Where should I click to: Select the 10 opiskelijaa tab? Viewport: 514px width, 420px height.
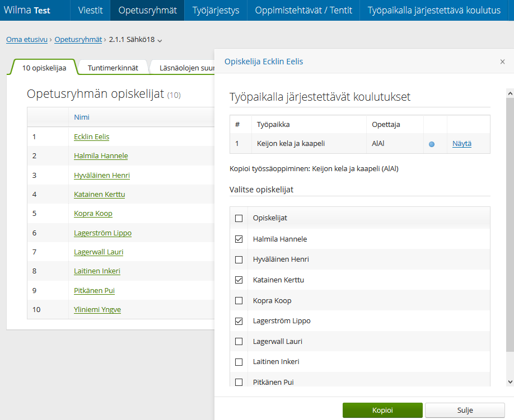tap(44, 68)
